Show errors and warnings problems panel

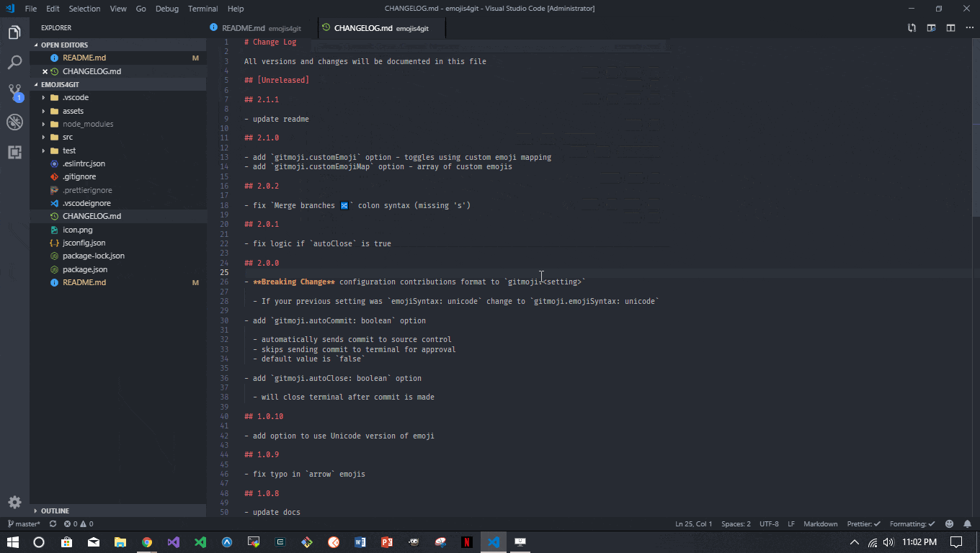pos(79,524)
